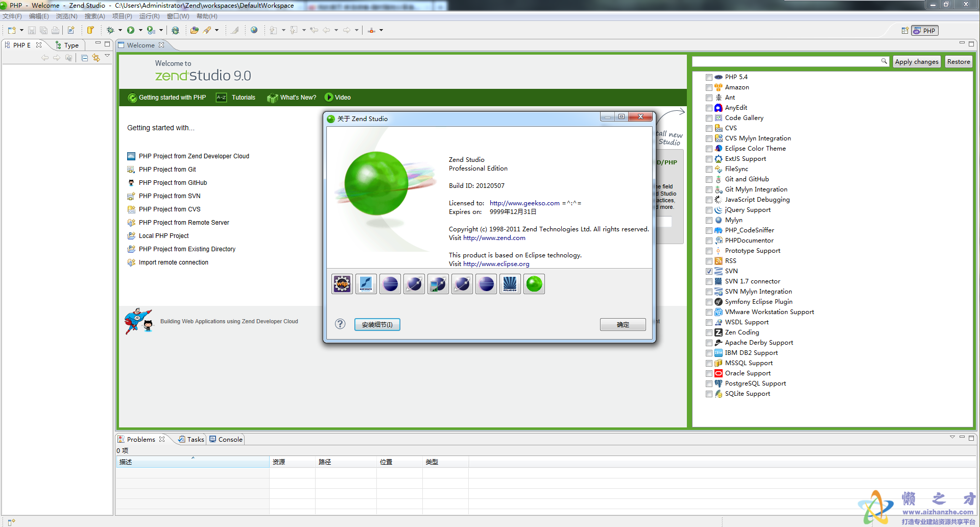Screen dimensions: 980x527
Task: Toggle the Amazon checkbox
Action: [x=709, y=87]
